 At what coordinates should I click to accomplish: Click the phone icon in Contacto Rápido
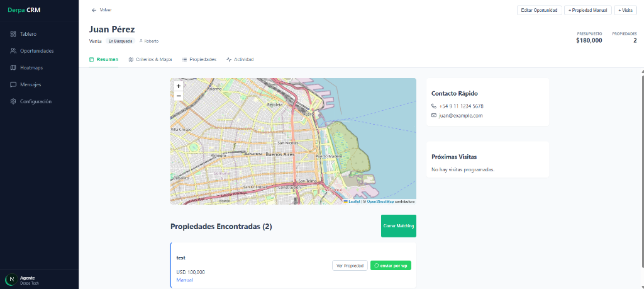pos(433,106)
